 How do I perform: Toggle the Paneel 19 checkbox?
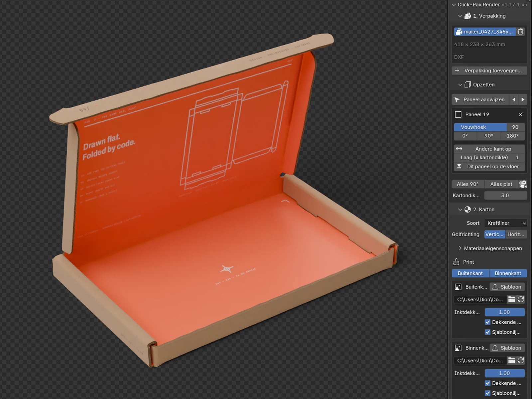point(458,114)
